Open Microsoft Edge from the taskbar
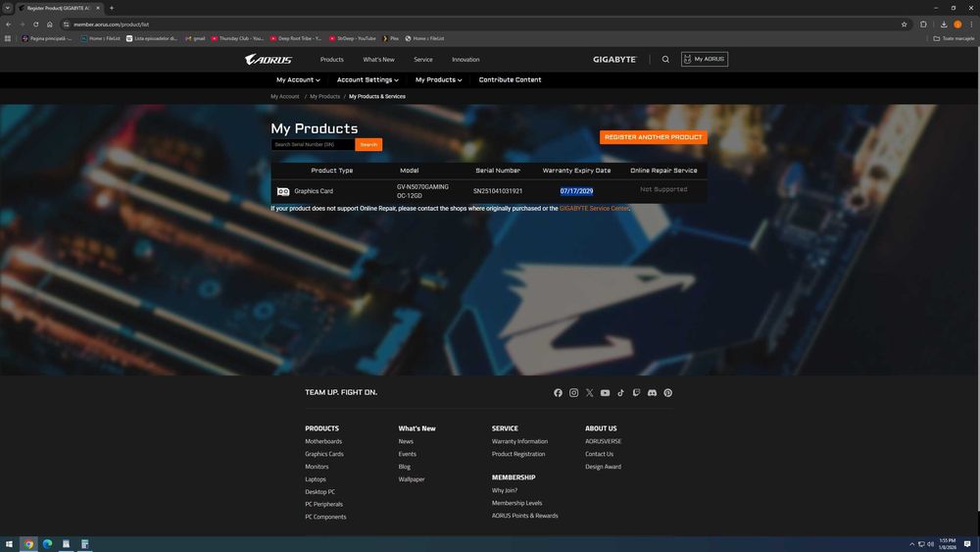This screenshot has width=980, height=552. click(x=47, y=544)
